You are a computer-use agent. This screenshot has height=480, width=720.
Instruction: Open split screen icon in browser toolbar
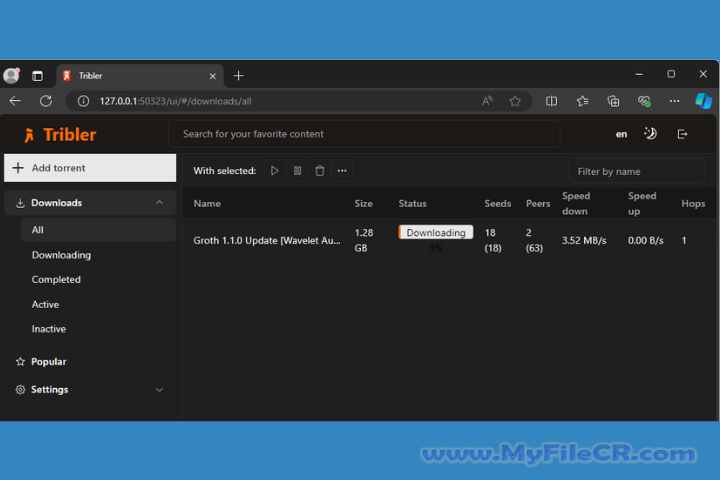[x=551, y=101]
